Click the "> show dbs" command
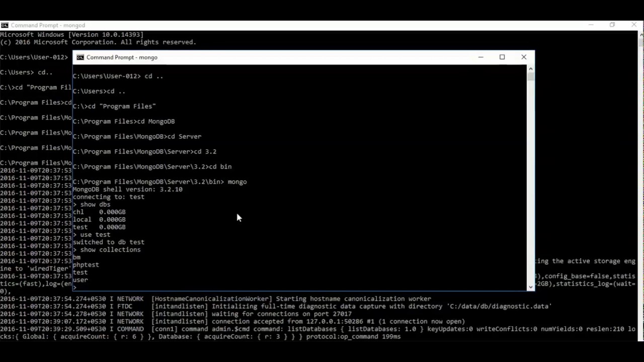The width and height of the screenshot is (644, 362). 92,205
